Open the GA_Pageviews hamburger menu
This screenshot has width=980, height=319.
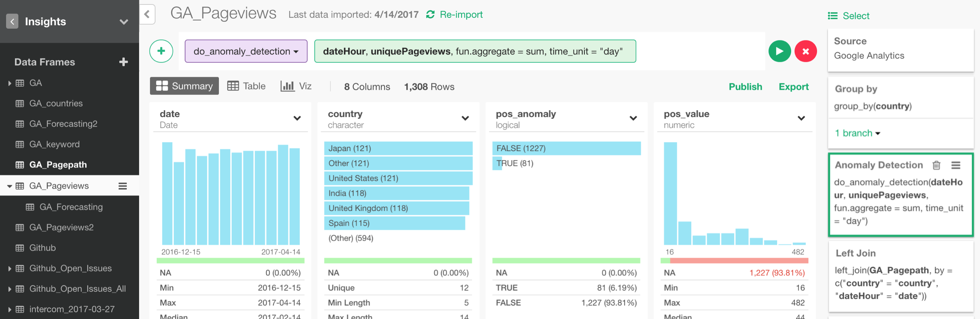pos(123,186)
